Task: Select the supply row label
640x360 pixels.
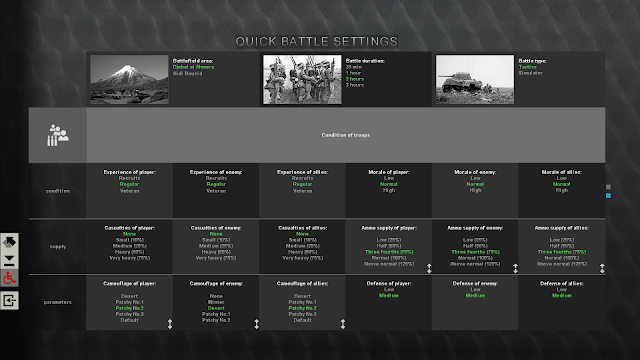Action: click(58, 247)
